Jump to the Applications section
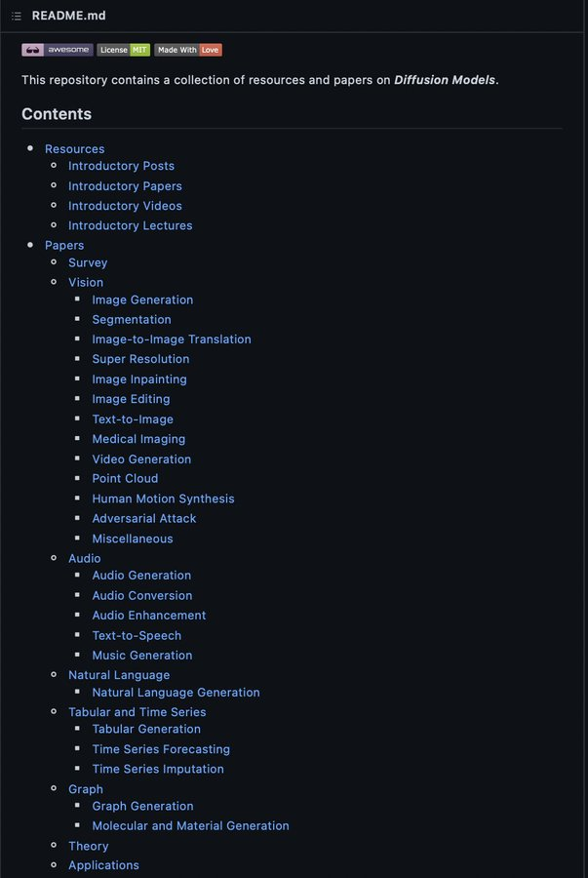This screenshot has width=588, height=878. tap(103, 865)
